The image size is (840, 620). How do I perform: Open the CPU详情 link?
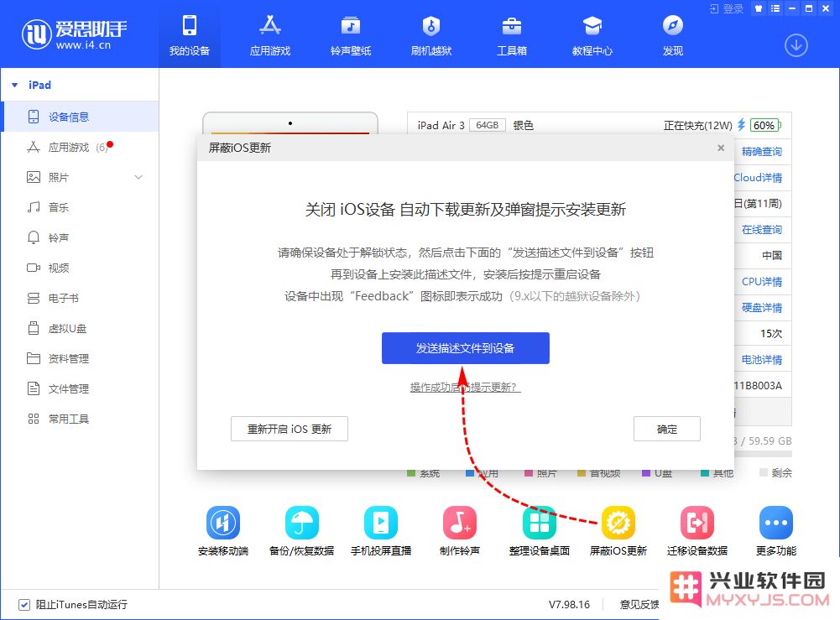click(762, 282)
